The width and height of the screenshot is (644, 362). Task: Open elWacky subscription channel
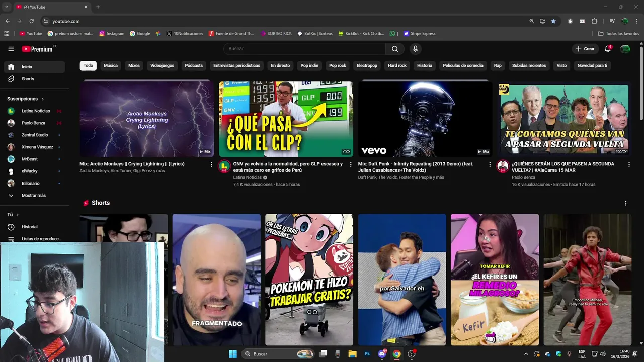point(34,171)
